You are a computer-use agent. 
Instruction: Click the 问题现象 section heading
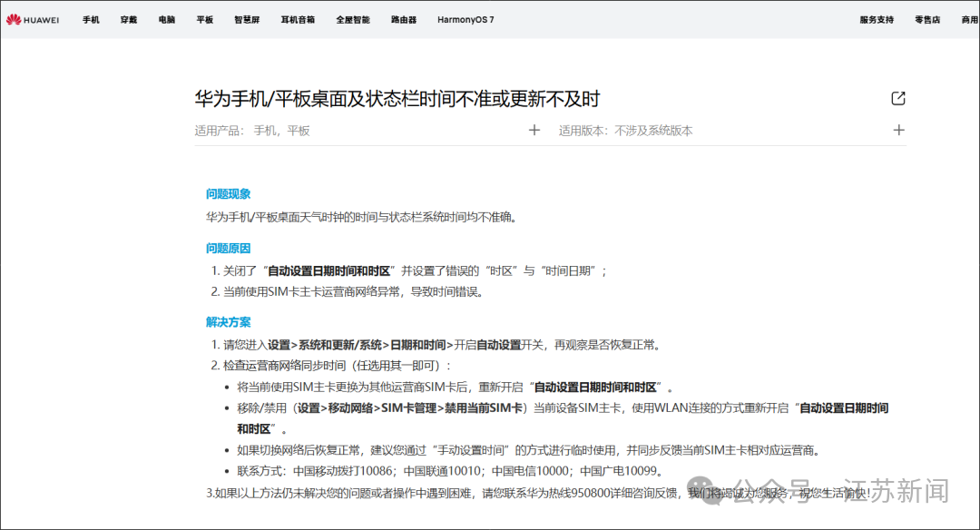pyautogui.click(x=228, y=193)
